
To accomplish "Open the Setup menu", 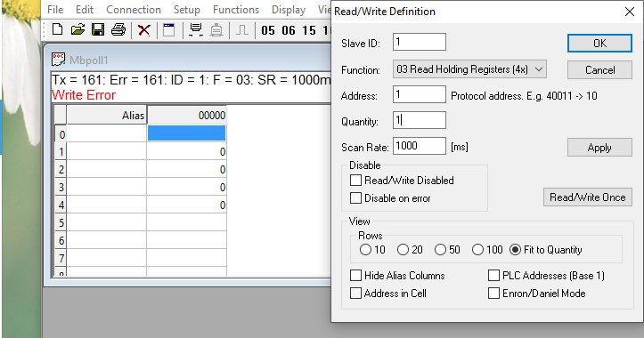I will pos(186,10).
